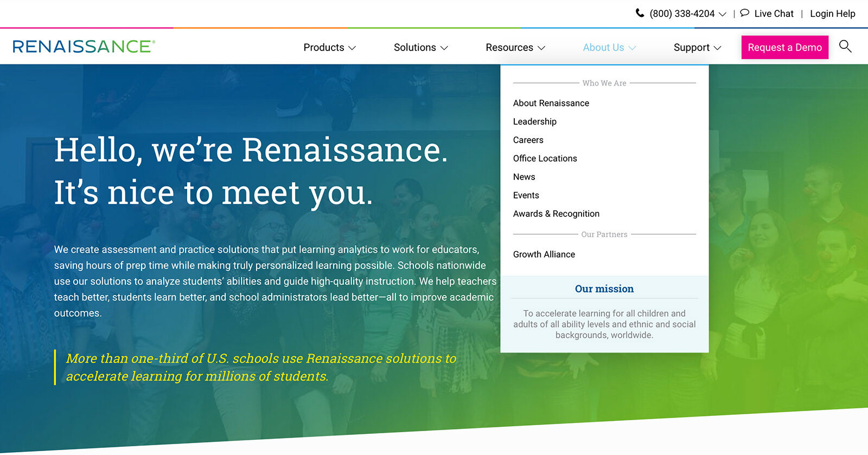Click the mission statement paragraph
This screenshot has width=868, height=455.
604,324
